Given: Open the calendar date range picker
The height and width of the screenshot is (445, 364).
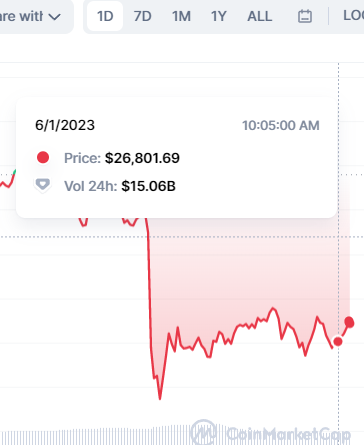Looking at the screenshot, I should (305, 16).
